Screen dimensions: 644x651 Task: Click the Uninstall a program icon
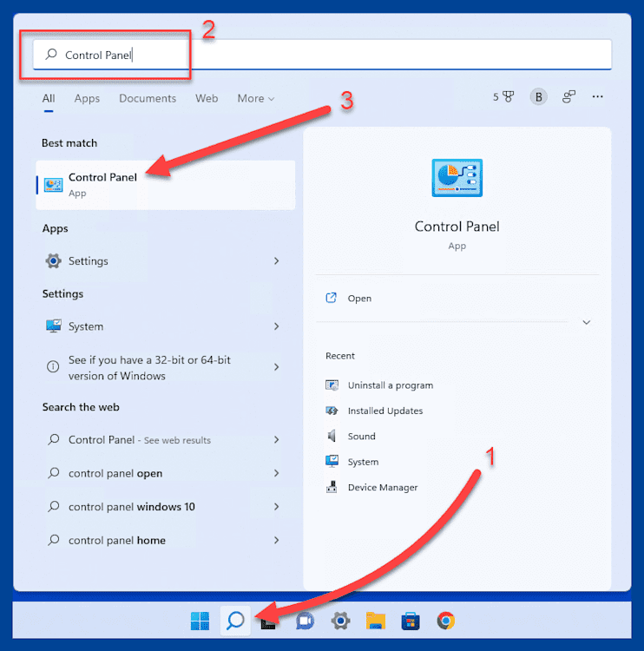pyautogui.click(x=332, y=385)
